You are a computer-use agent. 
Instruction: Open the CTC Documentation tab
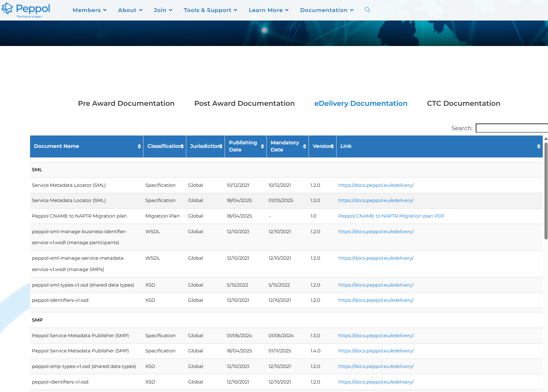(x=463, y=103)
